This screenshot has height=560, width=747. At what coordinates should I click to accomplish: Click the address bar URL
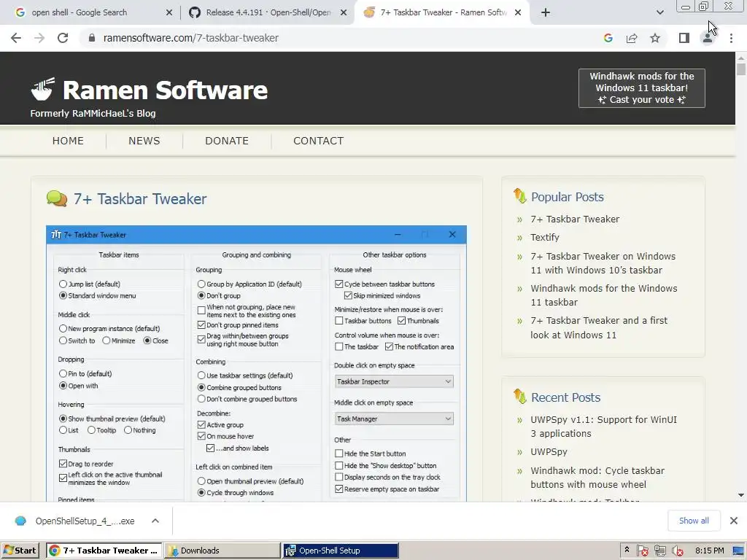(x=190, y=38)
